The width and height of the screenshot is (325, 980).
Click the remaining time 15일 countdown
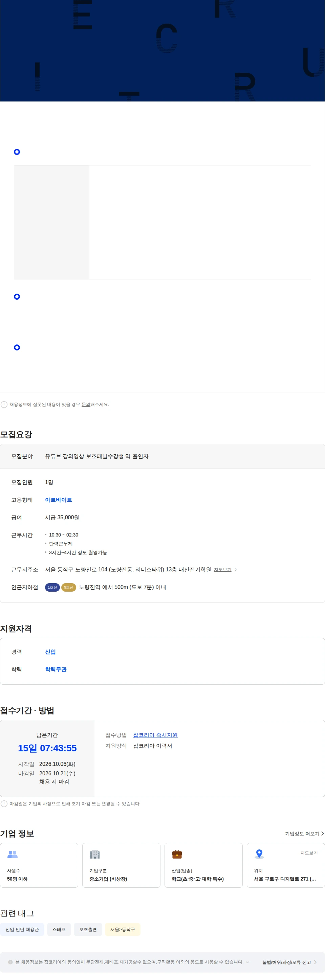point(47,748)
